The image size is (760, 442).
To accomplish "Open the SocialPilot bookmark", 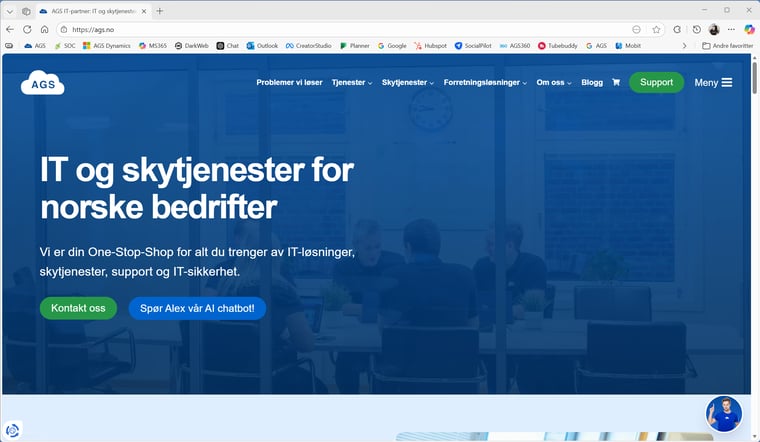I will click(x=473, y=46).
